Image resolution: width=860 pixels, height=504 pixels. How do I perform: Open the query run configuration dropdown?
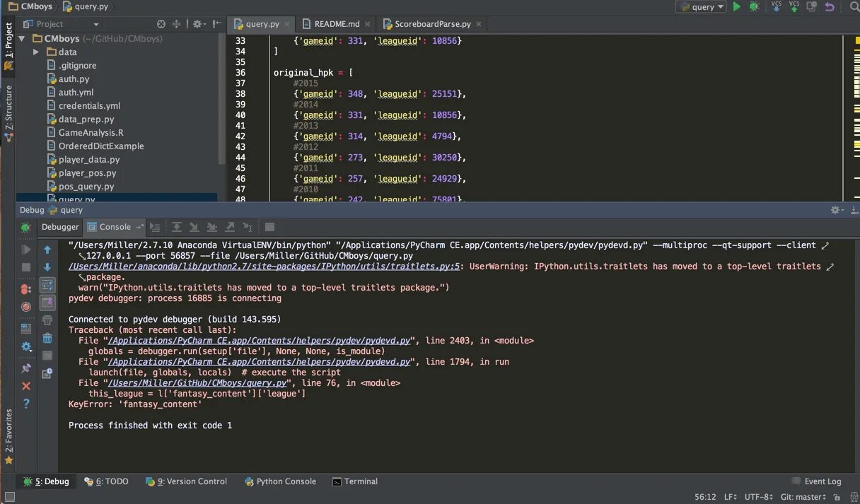click(701, 6)
